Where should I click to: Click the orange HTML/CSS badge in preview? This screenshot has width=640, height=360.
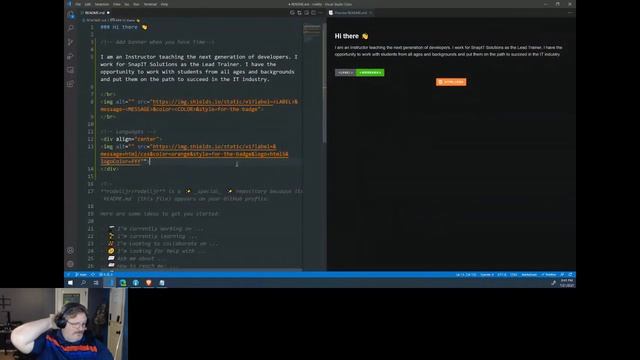pos(451,82)
